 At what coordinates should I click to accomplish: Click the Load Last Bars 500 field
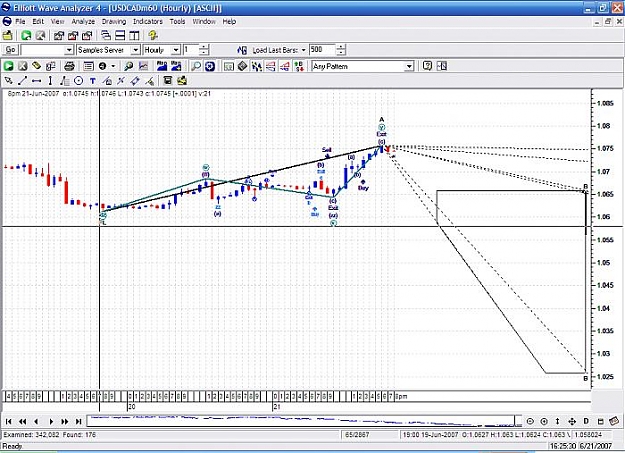[x=322, y=50]
